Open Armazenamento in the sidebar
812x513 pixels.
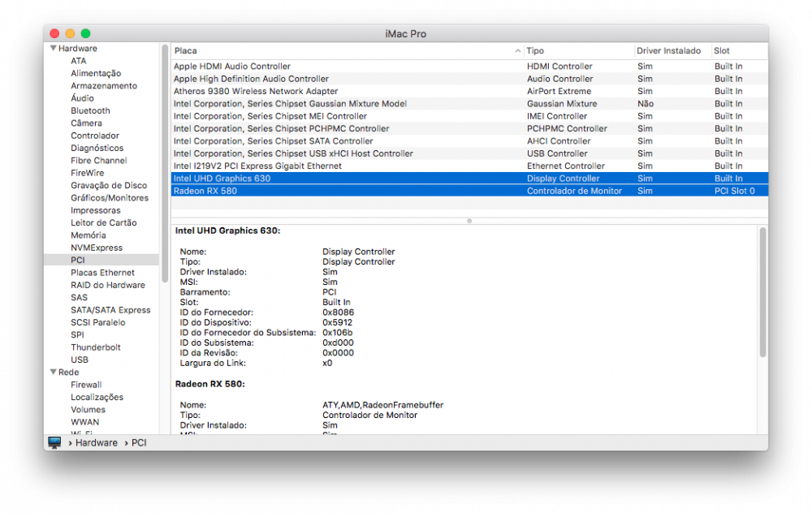point(104,85)
